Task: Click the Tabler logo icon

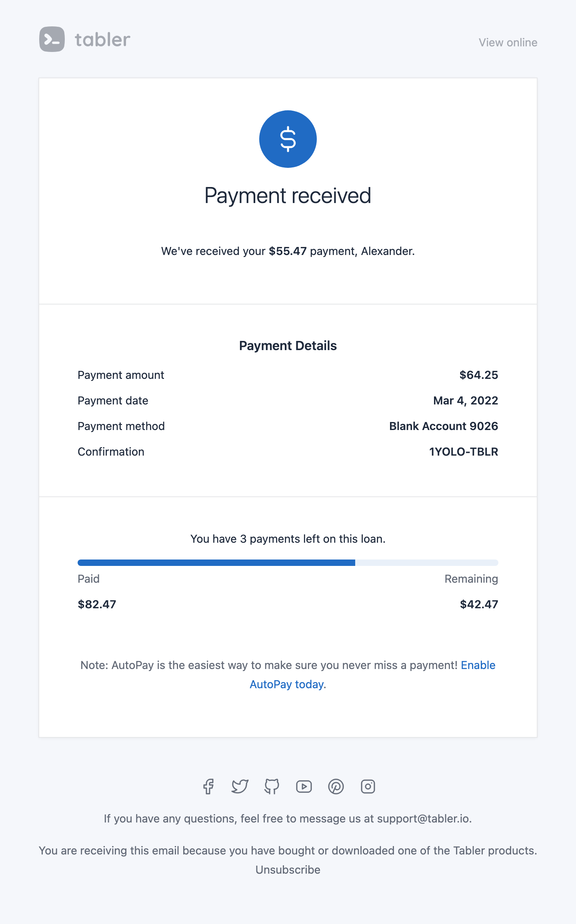Action: pyautogui.click(x=52, y=39)
